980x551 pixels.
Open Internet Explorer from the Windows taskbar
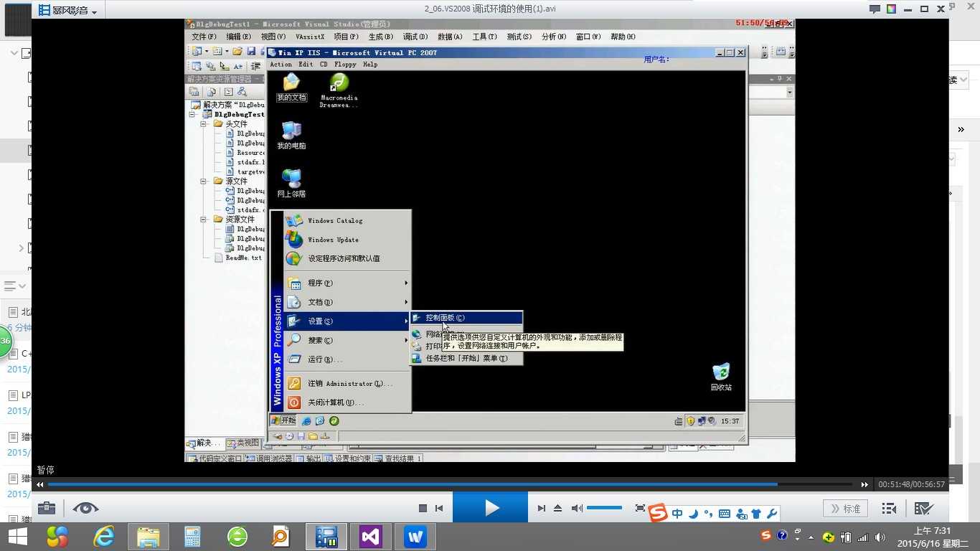103,536
